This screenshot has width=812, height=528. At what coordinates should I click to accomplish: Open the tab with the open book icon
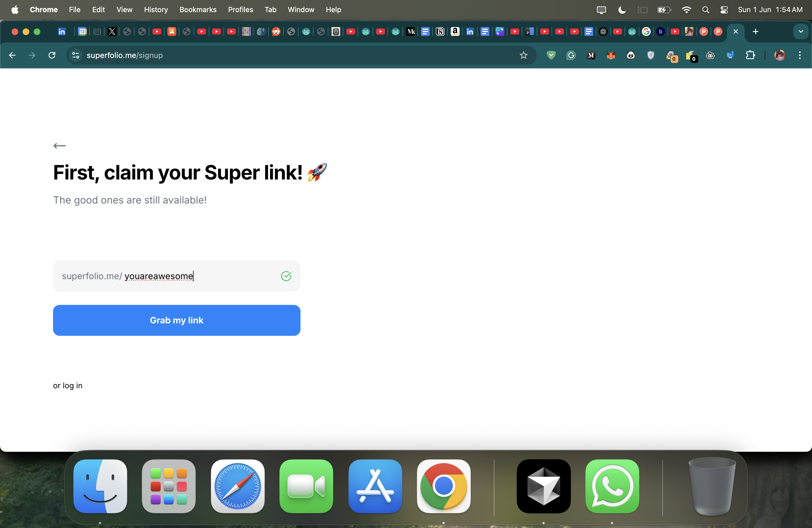click(97, 32)
